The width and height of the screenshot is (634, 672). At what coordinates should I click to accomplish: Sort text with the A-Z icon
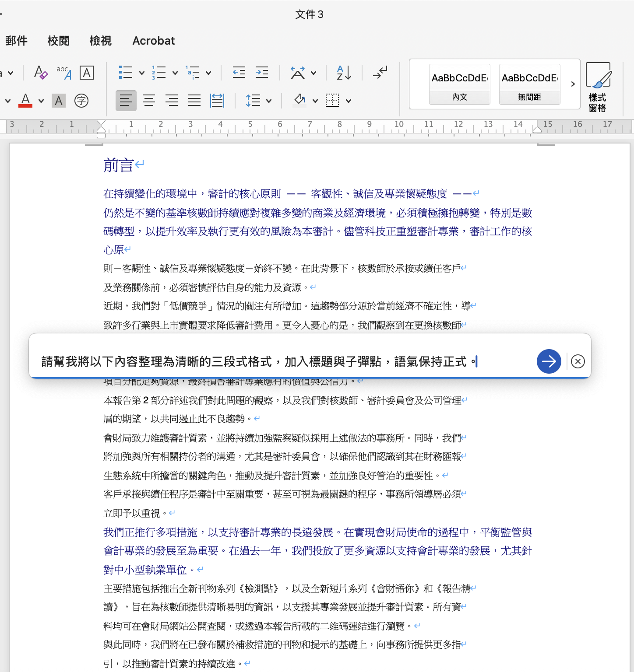[x=344, y=73]
